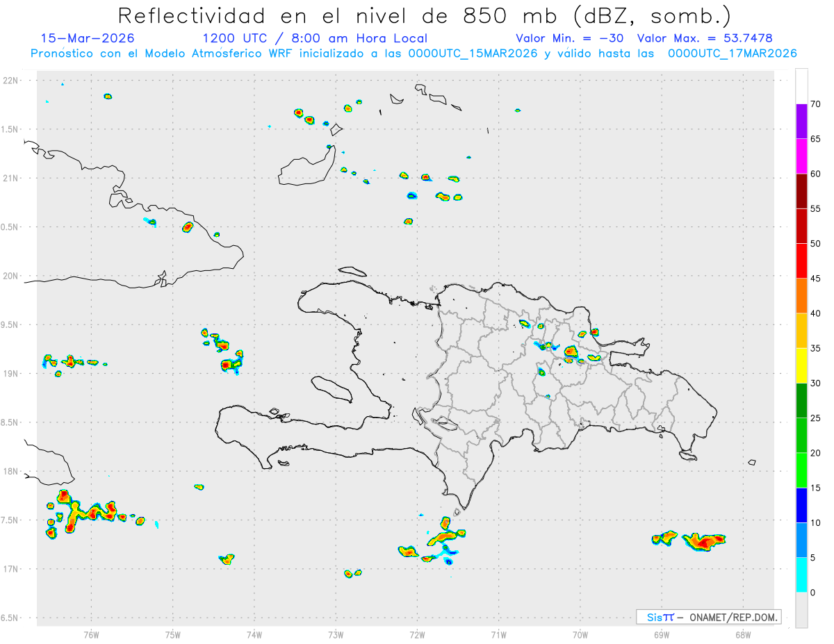
Task: Click the date '15-Mar-2026'
Action: [88, 38]
